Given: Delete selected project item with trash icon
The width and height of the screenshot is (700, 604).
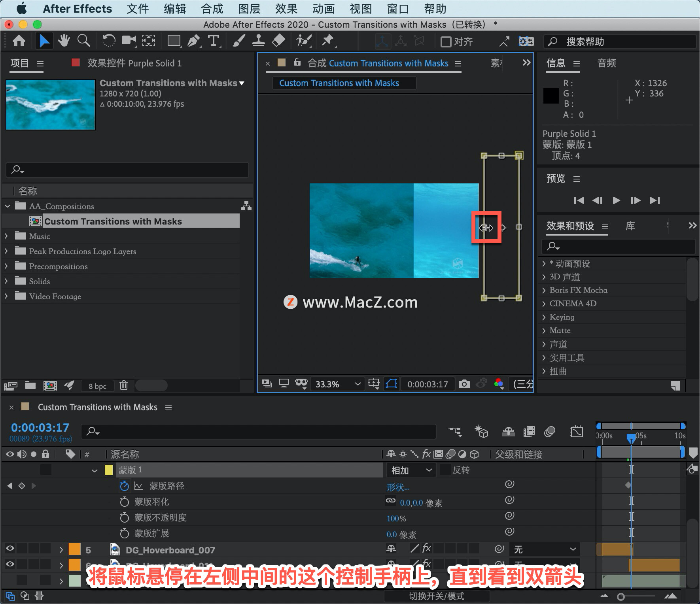Looking at the screenshot, I should [x=124, y=385].
